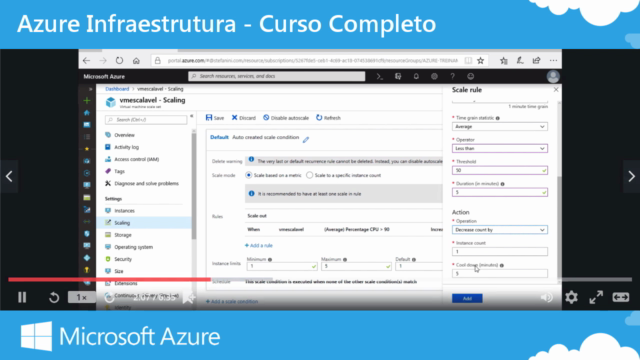Open Operation Decrease count by dropdown
The image size is (640, 360).
point(500,230)
